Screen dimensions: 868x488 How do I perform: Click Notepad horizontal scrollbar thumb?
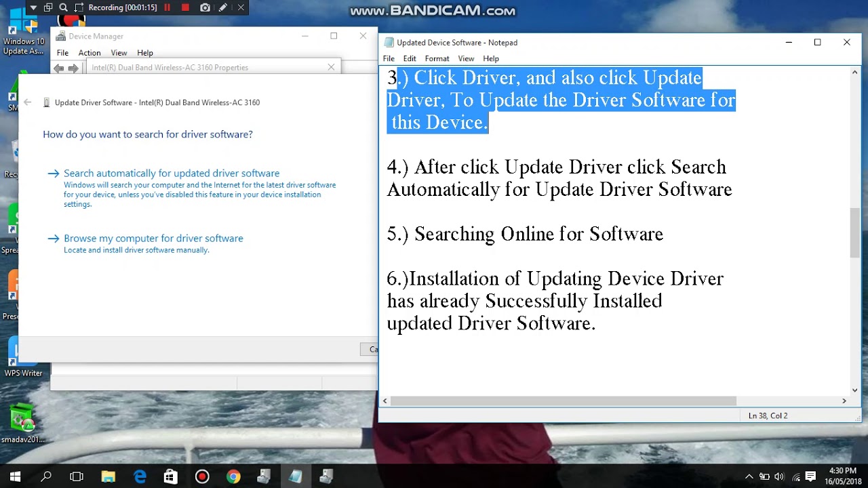click(x=563, y=401)
